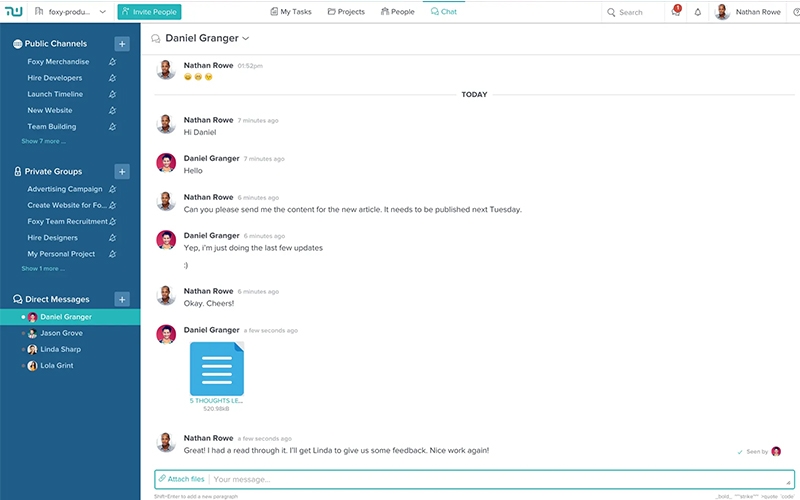Toggle mute for Foxy Merchandise channel

[112, 62]
